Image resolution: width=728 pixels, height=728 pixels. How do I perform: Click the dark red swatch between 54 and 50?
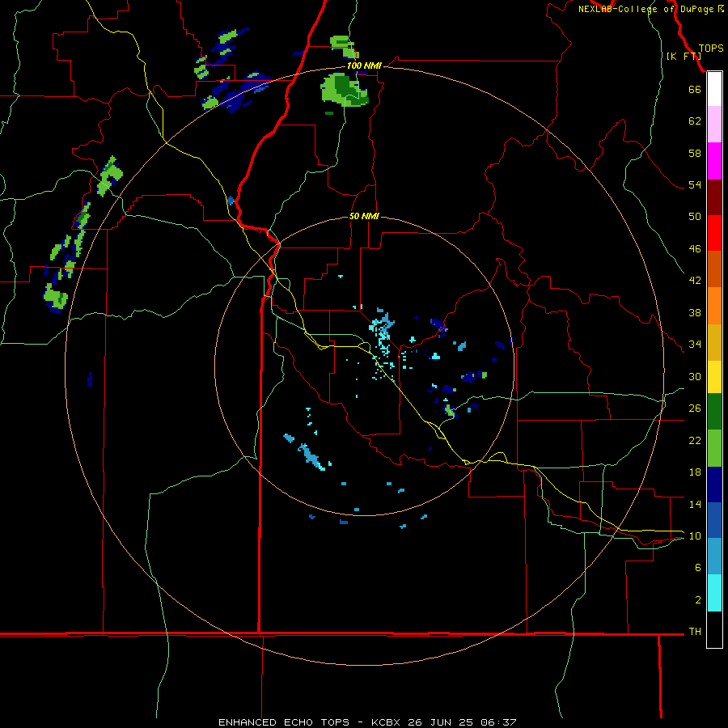[x=714, y=197]
